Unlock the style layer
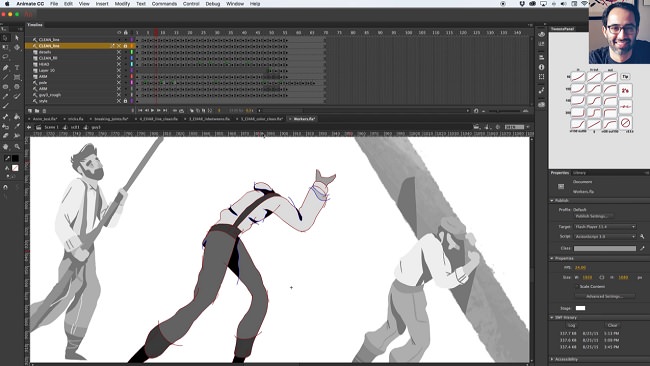The width and height of the screenshot is (650, 366). pos(125,101)
